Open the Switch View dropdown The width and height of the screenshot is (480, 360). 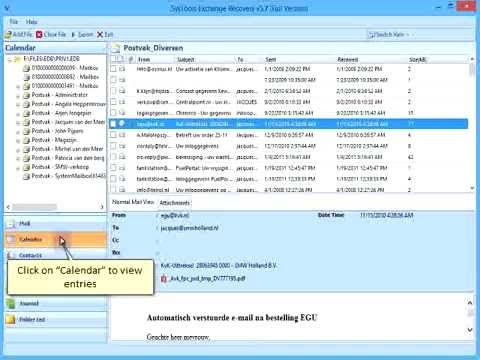389,34
